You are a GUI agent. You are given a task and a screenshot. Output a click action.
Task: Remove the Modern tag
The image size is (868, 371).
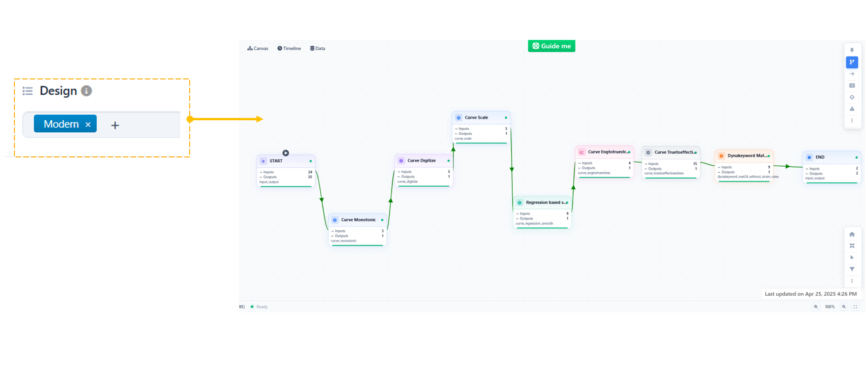coord(88,124)
